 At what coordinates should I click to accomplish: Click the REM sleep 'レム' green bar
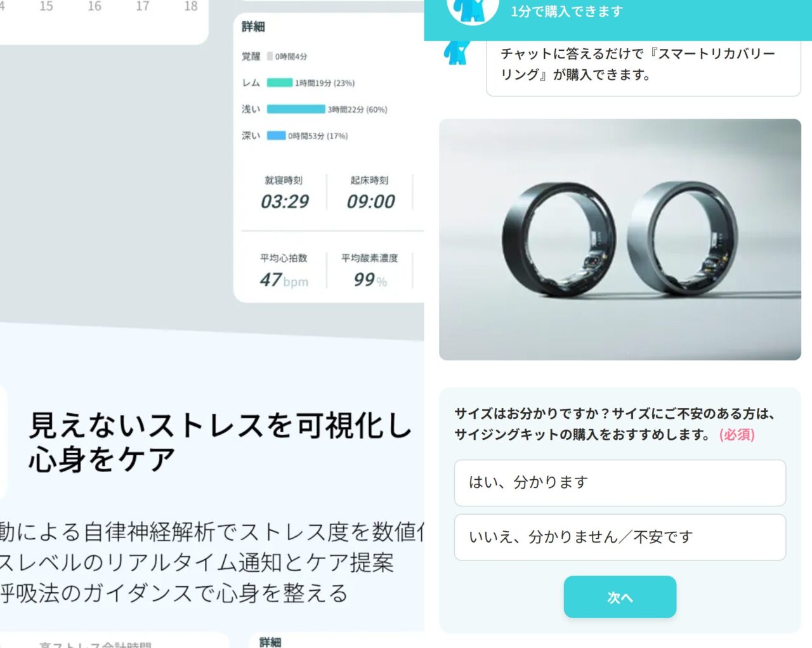coord(280,83)
